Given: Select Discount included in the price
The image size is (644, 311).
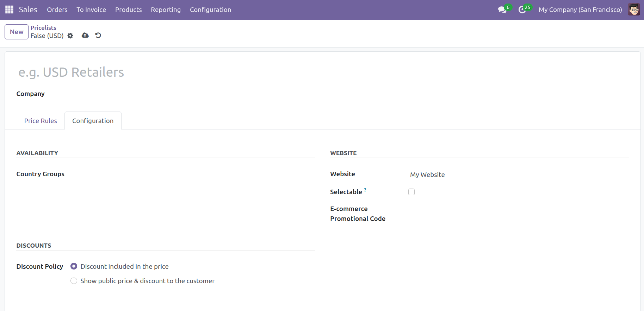Looking at the screenshot, I should point(74,266).
